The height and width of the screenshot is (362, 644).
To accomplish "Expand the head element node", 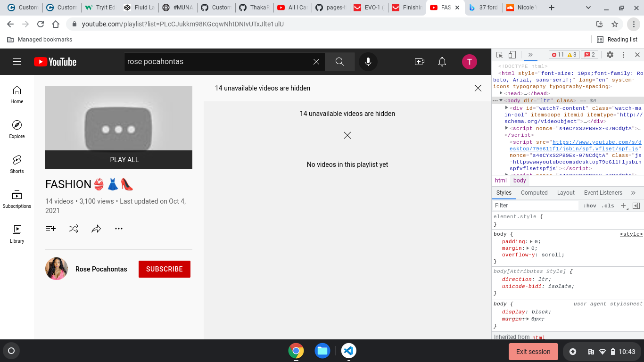I will (501, 93).
